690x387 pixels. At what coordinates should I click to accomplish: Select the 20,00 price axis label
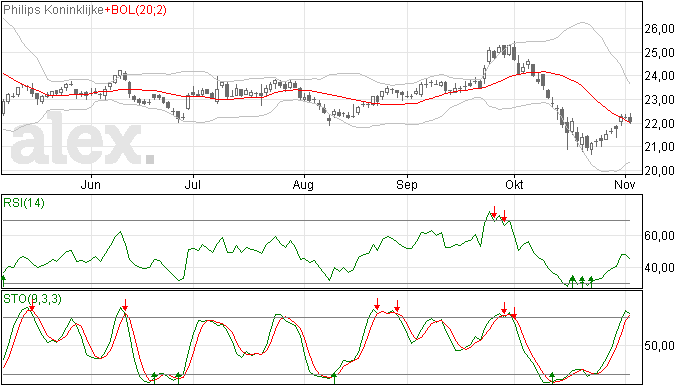point(660,171)
